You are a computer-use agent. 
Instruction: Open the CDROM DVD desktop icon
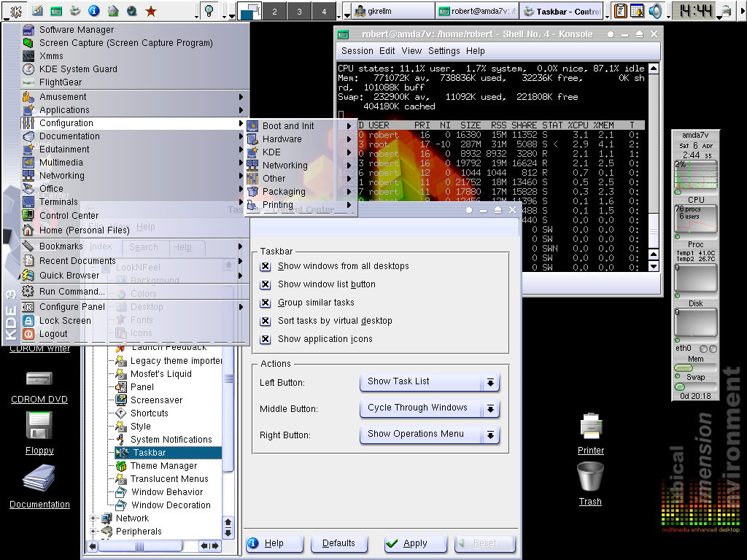pos(39,388)
